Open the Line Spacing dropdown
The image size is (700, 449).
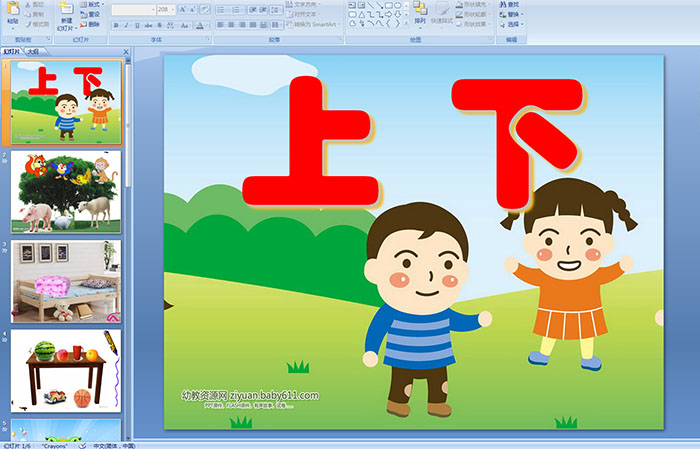[276, 10]
